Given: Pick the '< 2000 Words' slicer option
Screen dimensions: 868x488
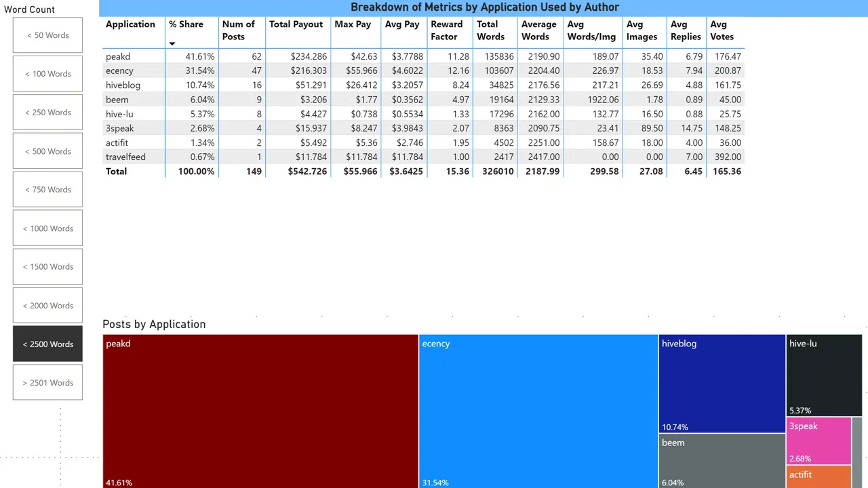Looking at the screenshot, I should pos(47,306).
